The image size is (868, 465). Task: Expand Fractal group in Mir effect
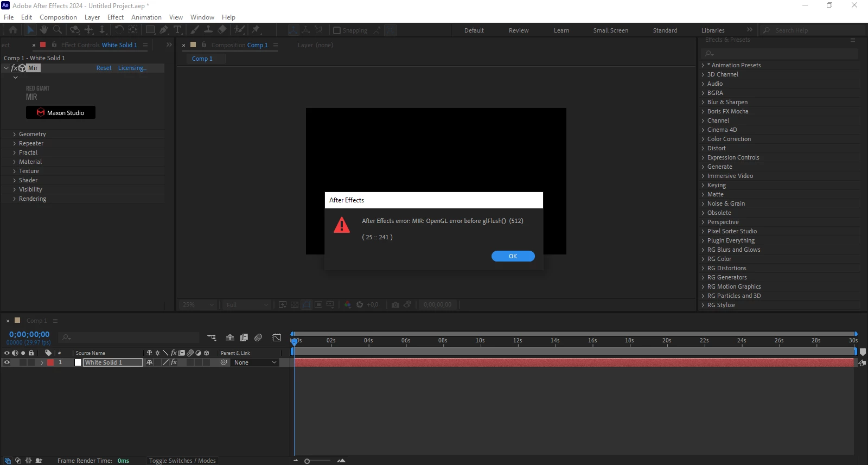[x=15, y=152]
